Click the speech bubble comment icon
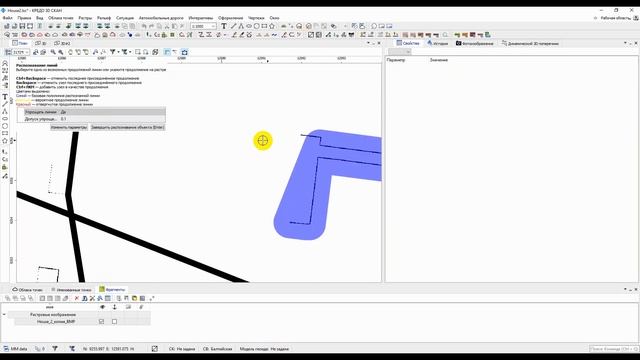 [374, 26]
